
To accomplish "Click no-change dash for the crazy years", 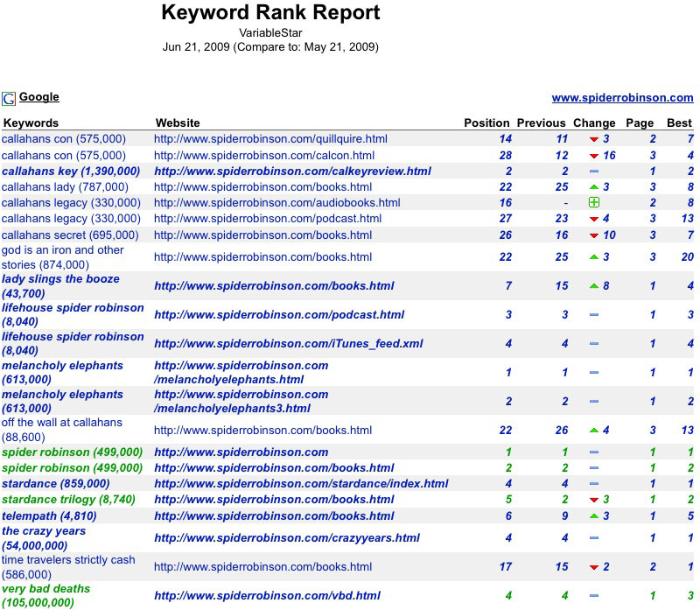I will click(x=594, y=537).
